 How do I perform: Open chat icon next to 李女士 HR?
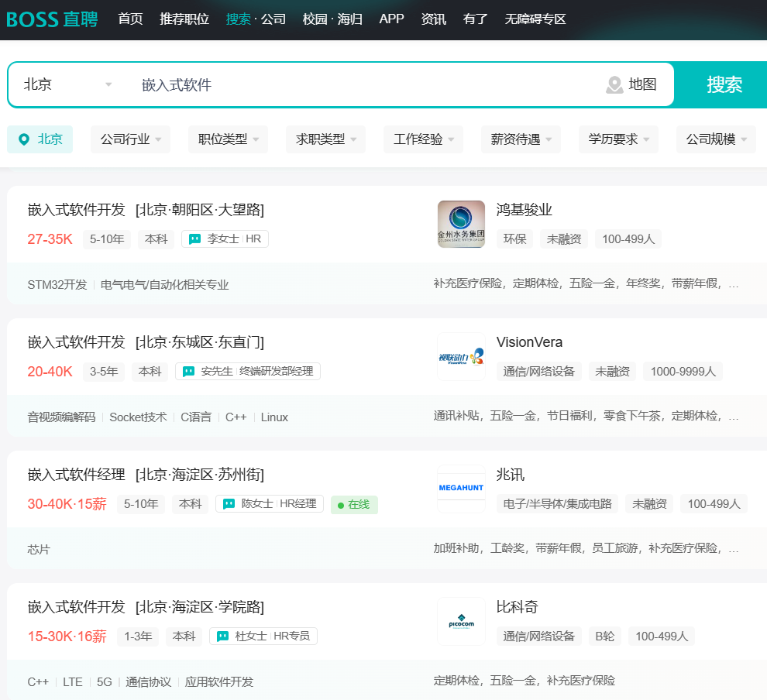[x=194, y=239]
